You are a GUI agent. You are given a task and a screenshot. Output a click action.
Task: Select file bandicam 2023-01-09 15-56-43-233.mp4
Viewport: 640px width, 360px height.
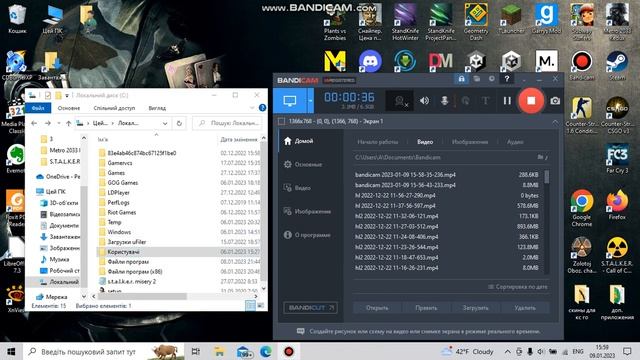(x=447, y=185)
